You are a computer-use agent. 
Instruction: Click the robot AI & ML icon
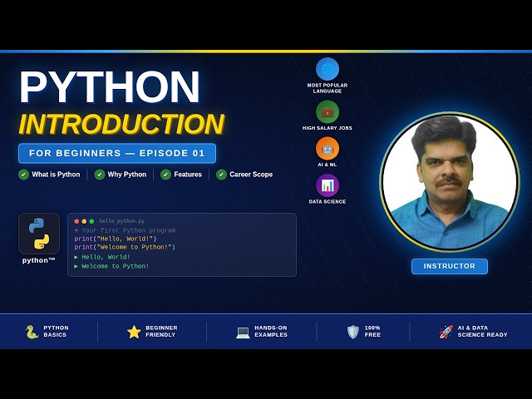click(x=327, y=149)
